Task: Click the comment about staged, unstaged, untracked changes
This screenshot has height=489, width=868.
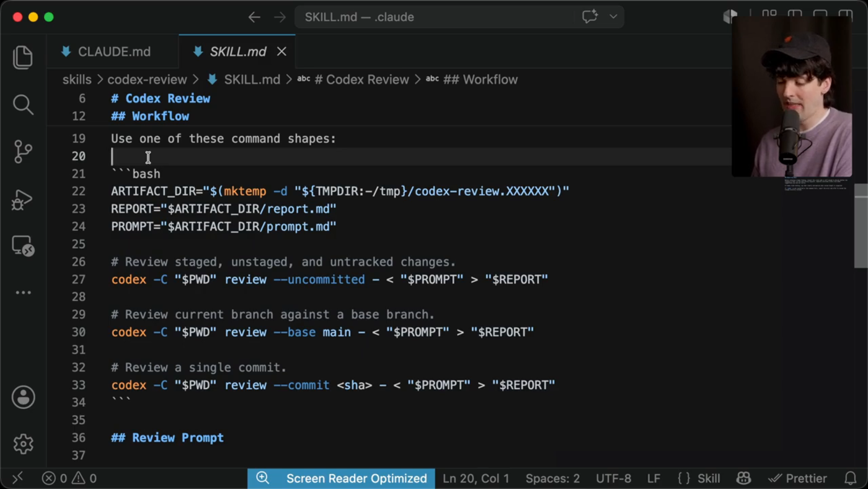Action: pyautogui.click(x=283, y=262)
